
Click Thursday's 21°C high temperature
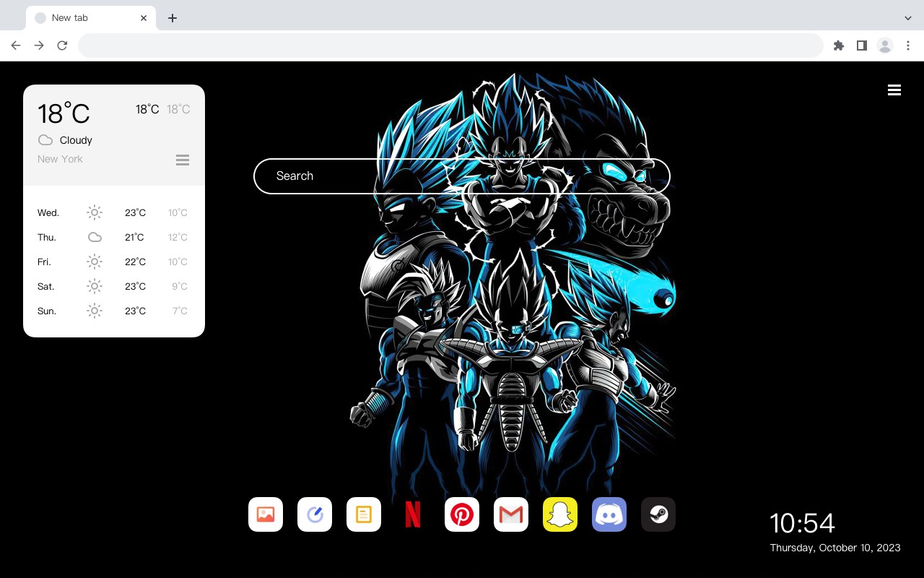tap(135, 237)
